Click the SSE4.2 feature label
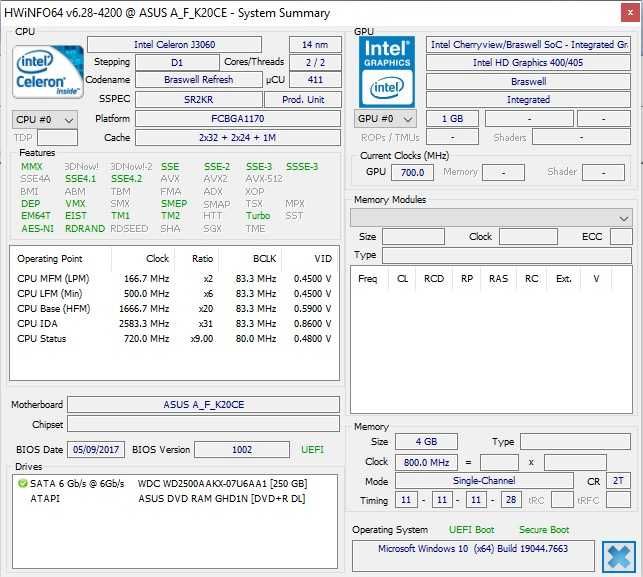The image size is (643, 577). point(127,179)
